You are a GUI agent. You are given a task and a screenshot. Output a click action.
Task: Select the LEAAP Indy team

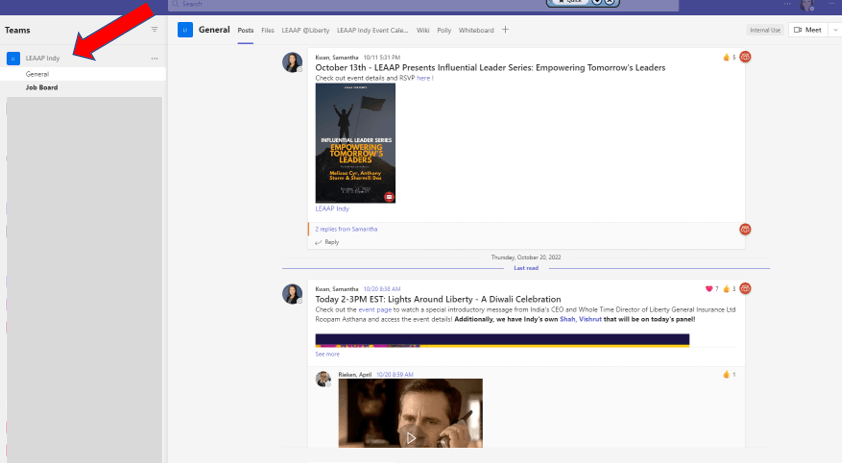[x=43, y=58]
